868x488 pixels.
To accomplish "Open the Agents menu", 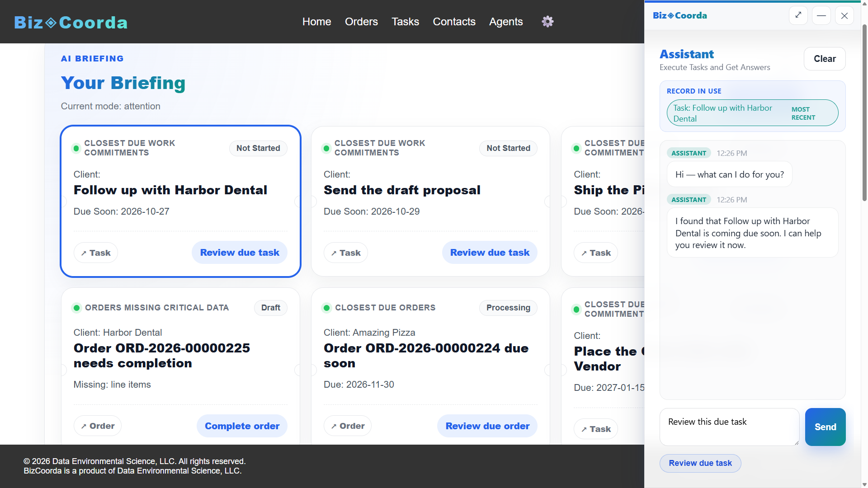I will tap(506, 21).
